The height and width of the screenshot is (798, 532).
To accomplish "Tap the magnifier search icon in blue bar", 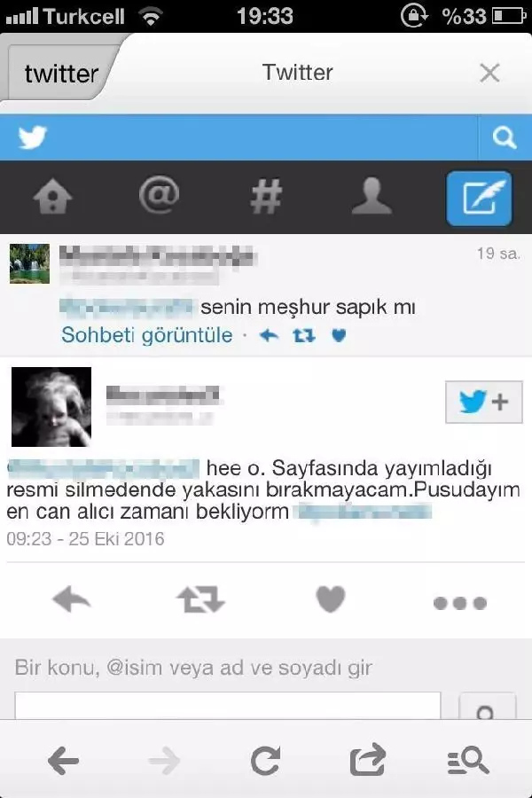I will (x=505, y=138).
